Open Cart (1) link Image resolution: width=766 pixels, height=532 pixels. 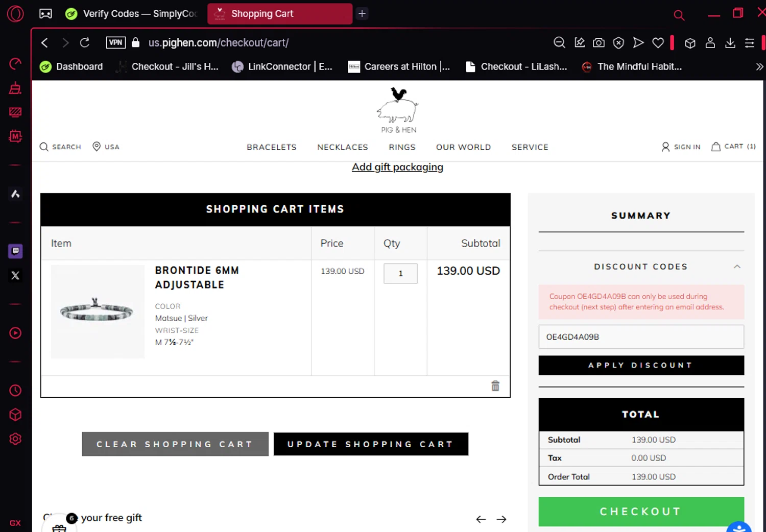pyautogui.click(x=733, y=147)
